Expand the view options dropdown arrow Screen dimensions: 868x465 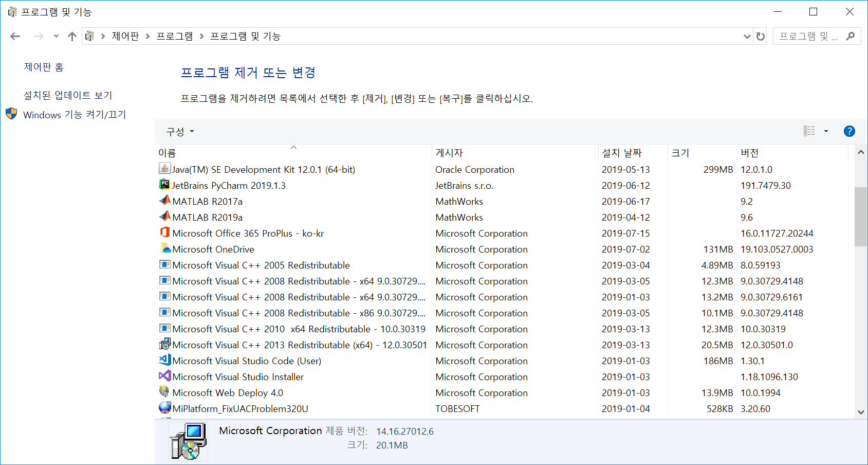coord(826,131)
